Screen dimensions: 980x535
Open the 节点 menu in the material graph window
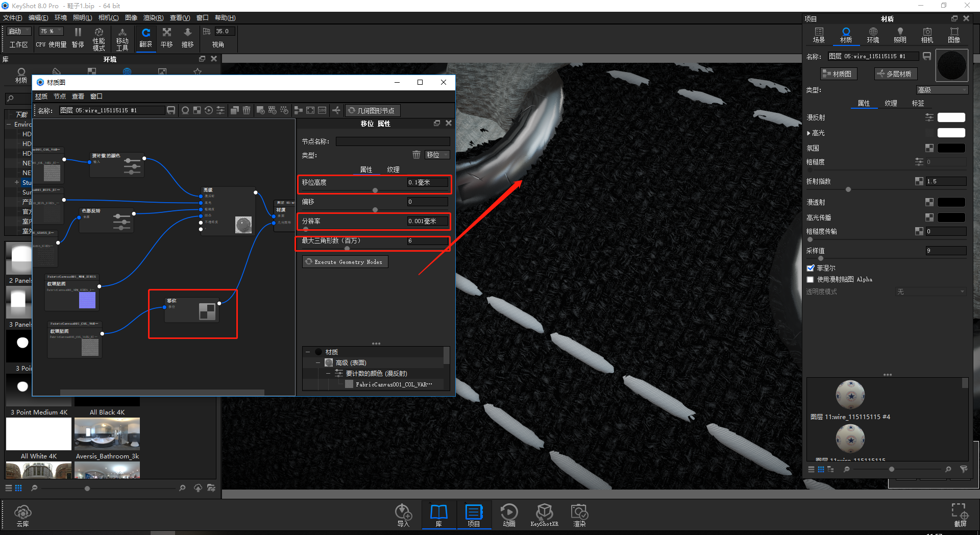point(59,96)
